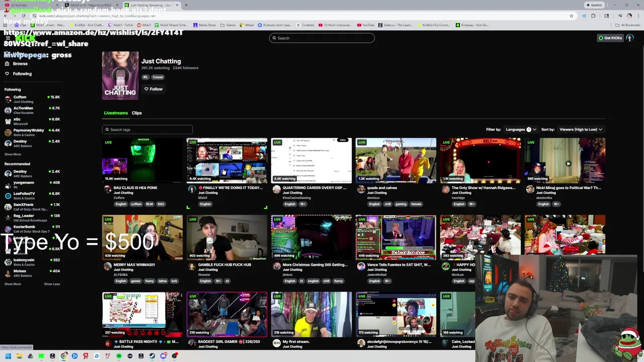Switch to the Clips tab
The image size is (644, 362).
[137, 113]
